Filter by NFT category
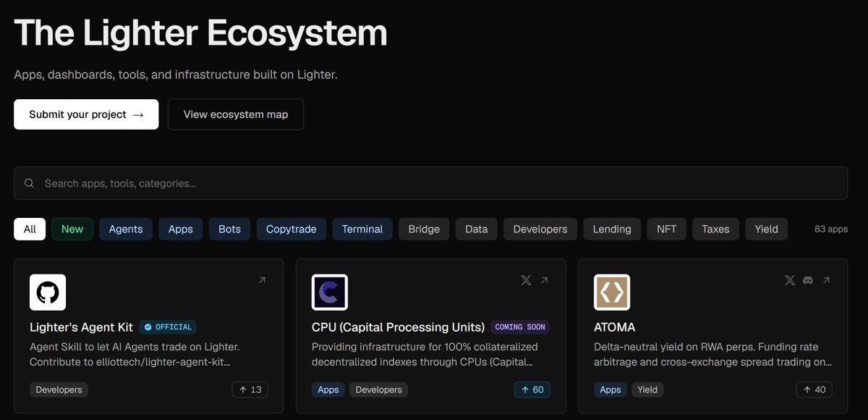The image size is (868, 420). [x=667, y=229]
